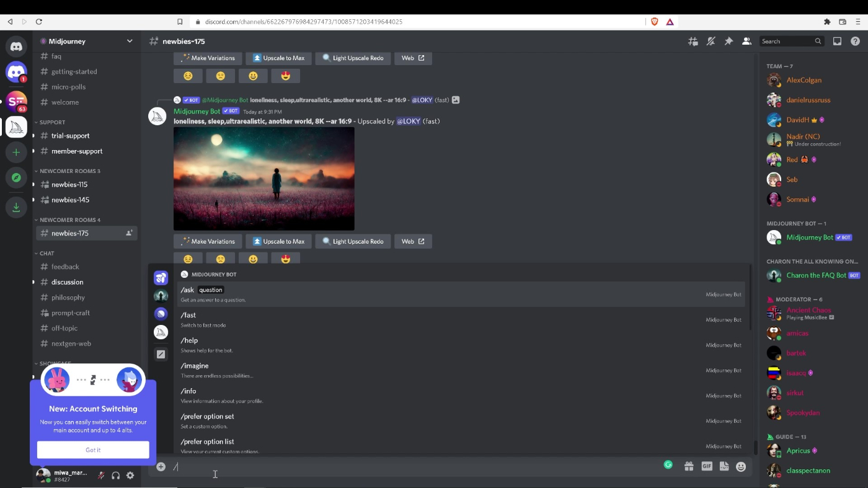The width and height of the screenshot is (868, 488).
Task: Select built-in commands icon in command picker sidebar
Action: point(161,354)
